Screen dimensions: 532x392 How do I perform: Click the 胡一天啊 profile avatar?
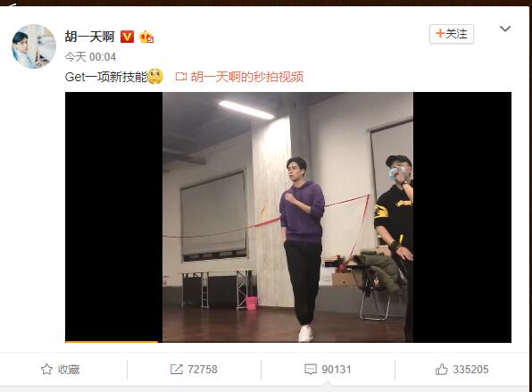[x=34, y=46]
